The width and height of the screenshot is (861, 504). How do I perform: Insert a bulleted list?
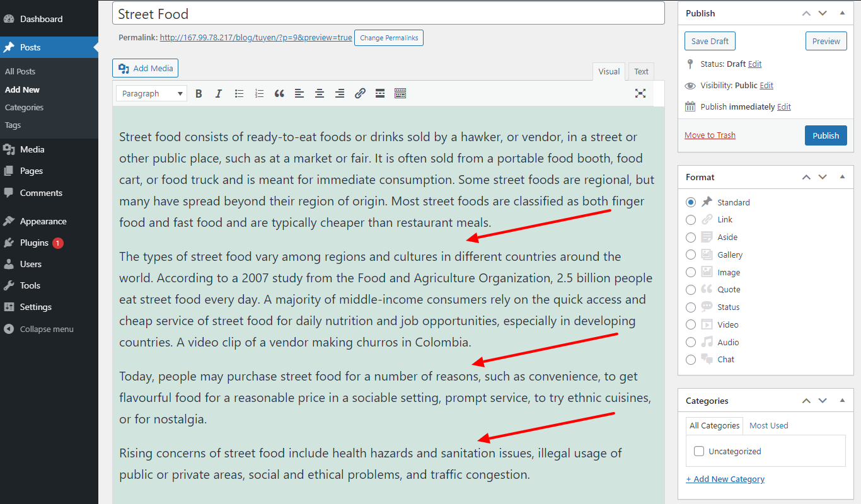click(239, 93)
